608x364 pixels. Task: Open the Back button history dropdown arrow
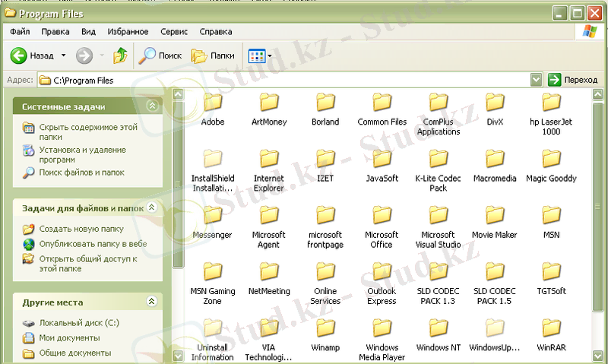[x=63, y=55]
